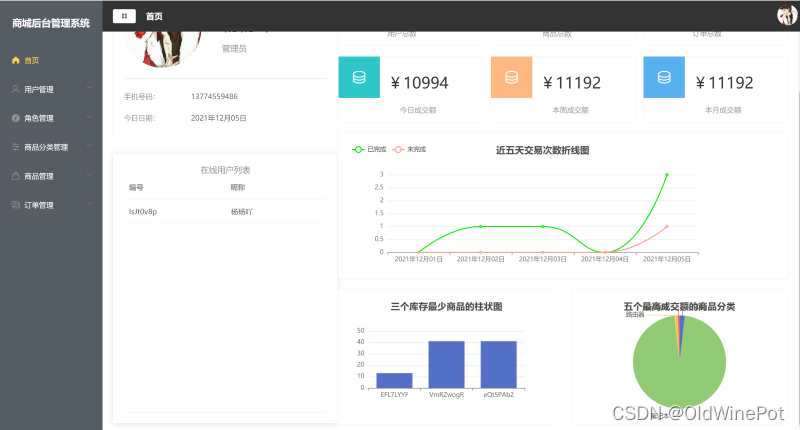Click the blue coin icon for 本月成交额
Viewport: 800px width, 430px height.
[x=663, y=78]
